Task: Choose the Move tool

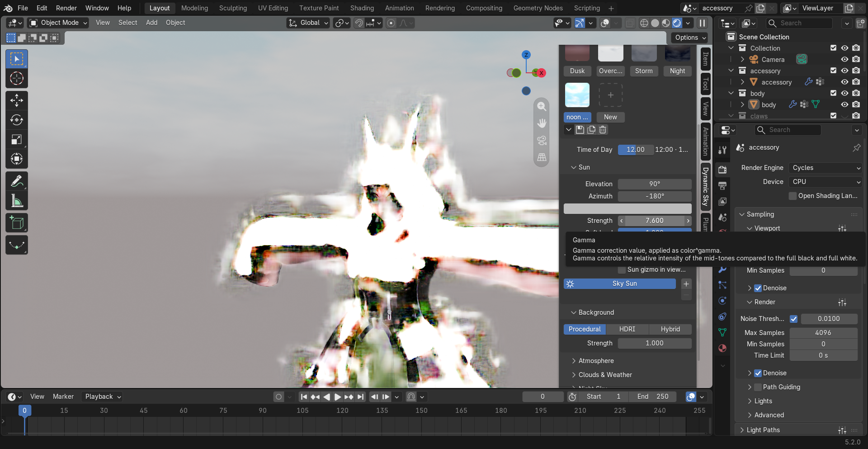Action: 17,100
